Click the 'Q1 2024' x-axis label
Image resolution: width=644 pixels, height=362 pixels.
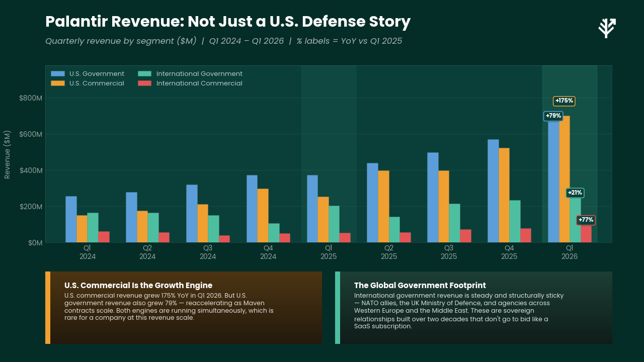point(87,252)
